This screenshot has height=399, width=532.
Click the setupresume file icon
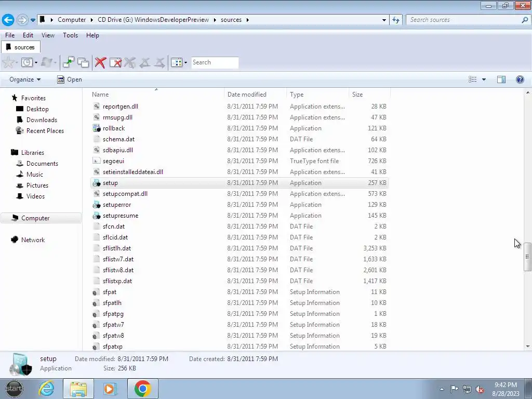tap(96, 216)
